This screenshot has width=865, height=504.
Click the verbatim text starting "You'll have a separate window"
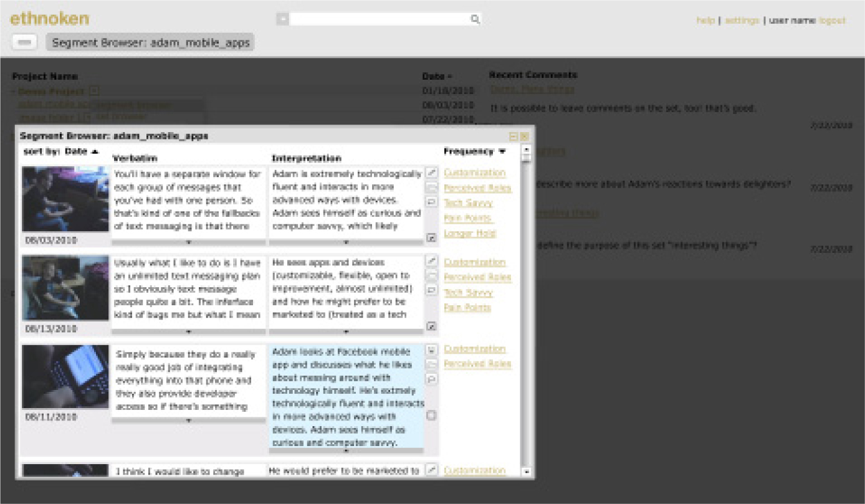[189, 200]
